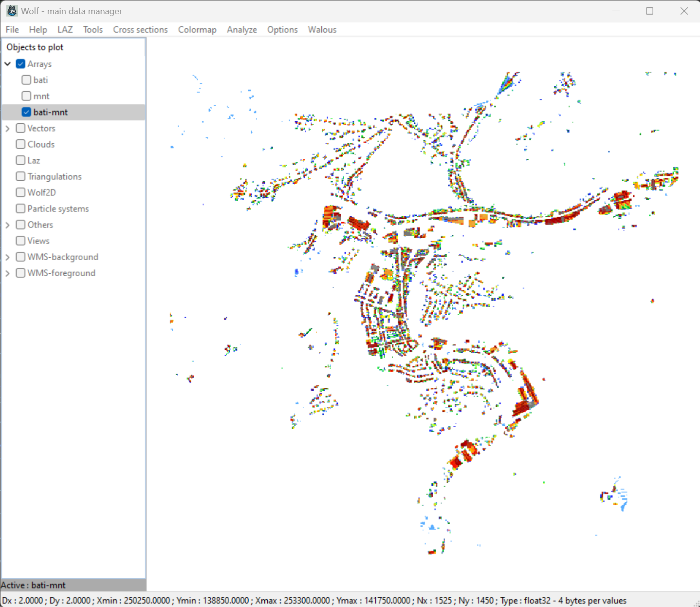The height and width of the screenshot is (607, 700).
Task: Uncheck the bati-mnt array checkbox
Action: tap(27, 112)
